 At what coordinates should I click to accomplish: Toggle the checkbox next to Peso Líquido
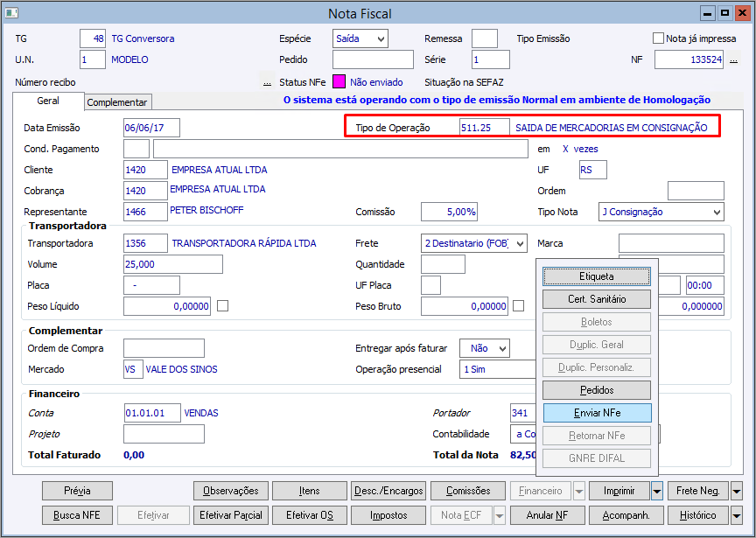(x=222, y=305)
